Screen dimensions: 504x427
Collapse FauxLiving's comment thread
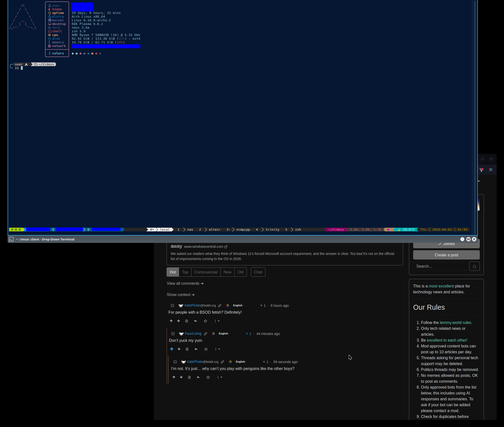(173, 334)
